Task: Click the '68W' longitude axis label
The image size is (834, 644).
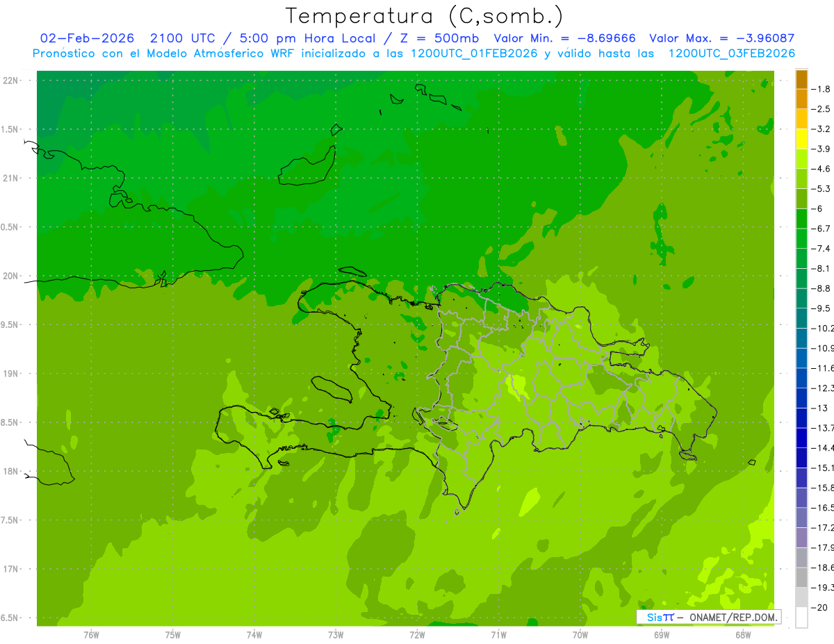Action: [x=743, y=634]
